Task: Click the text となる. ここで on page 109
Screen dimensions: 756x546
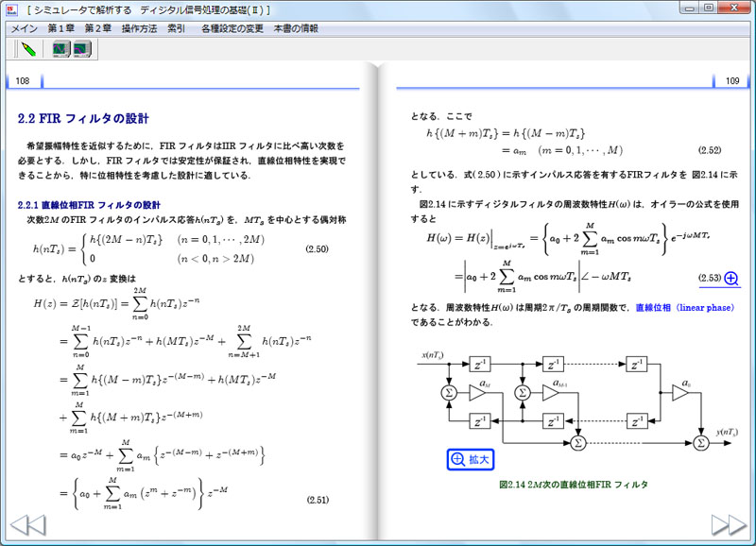Action: (x=441, y=116)
